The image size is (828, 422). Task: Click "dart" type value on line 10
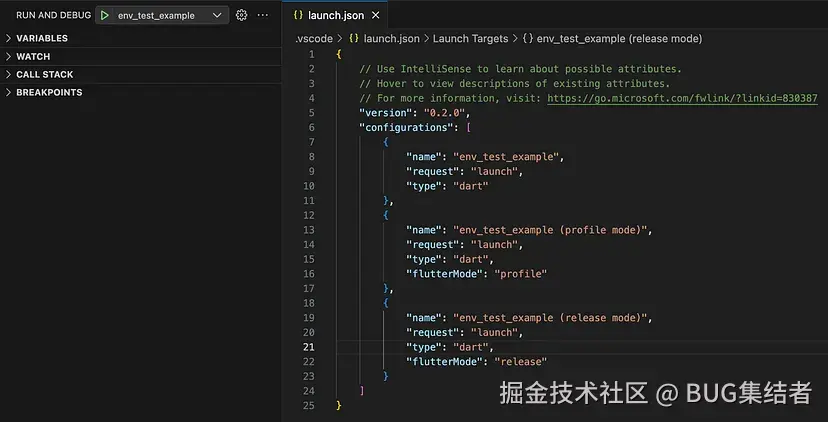point(471,186)
